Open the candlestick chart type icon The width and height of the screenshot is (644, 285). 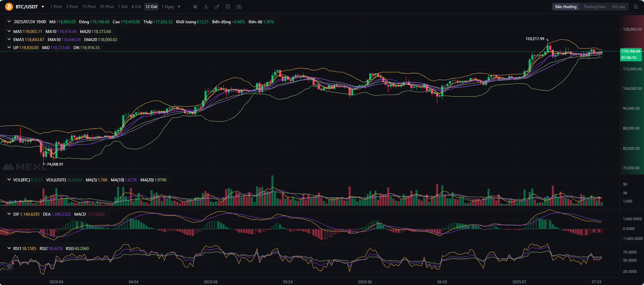(x=195, y=7)
